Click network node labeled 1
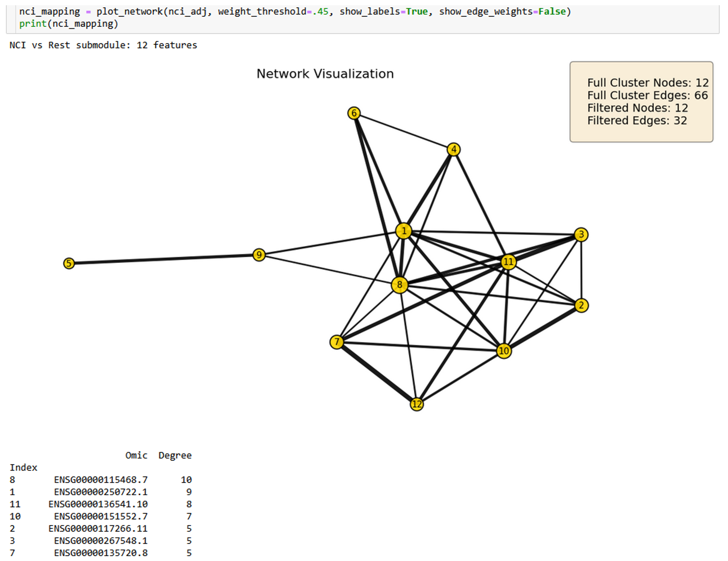This screenshot has height=561, width=728. (x=404, y=231)
